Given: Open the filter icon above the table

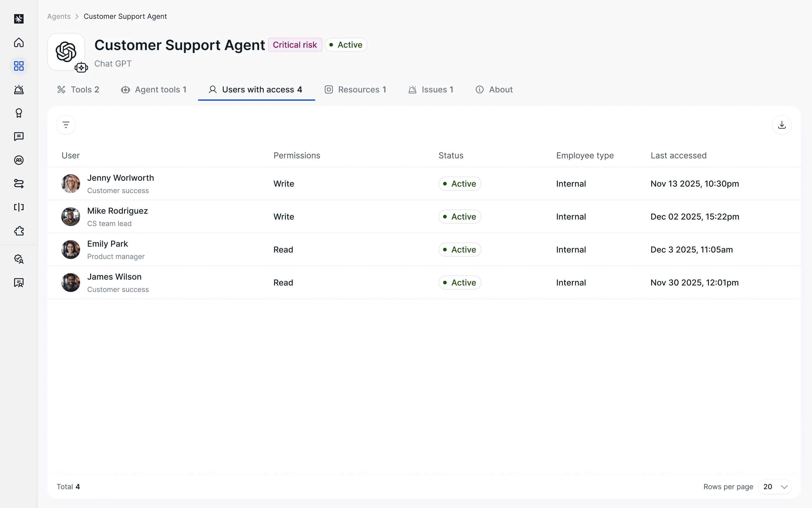Looking at the screenshot, I should click(66, 125).
